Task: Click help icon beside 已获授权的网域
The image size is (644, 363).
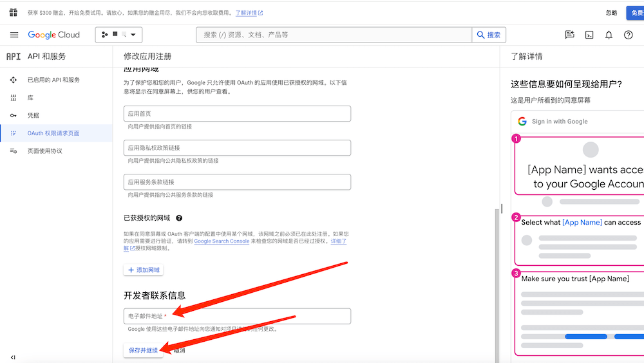Action: (179, 219)
